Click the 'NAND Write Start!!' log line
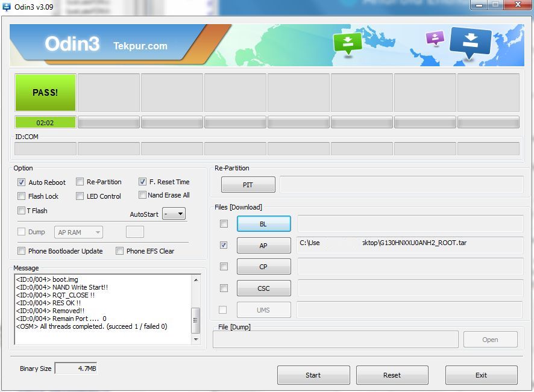The width and height of the screenshot is (534, 392). pyautogui.click(x=62, y=287)
